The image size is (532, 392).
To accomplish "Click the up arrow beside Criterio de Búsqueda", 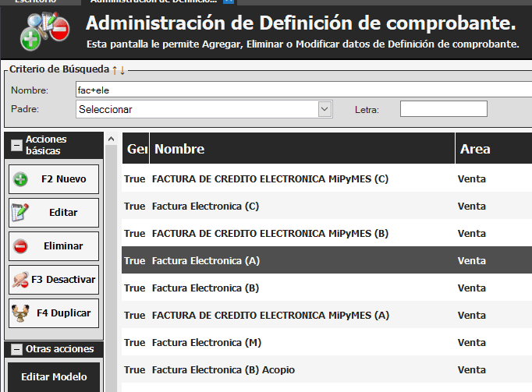I will click(x=115, y=70).
